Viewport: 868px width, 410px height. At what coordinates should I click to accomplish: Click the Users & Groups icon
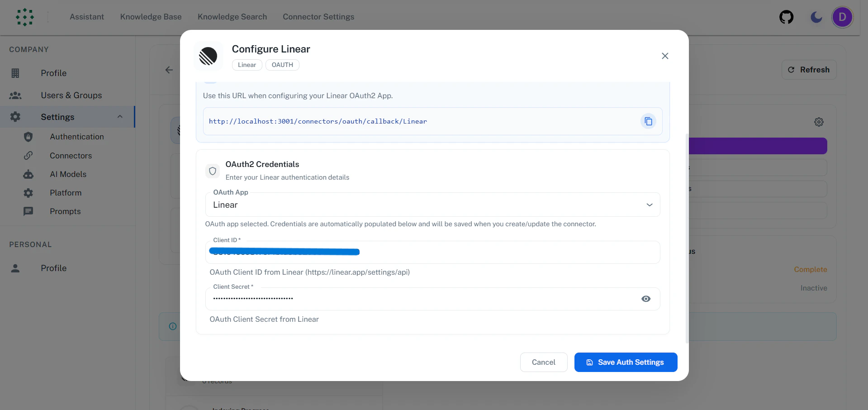pos(15,95)
